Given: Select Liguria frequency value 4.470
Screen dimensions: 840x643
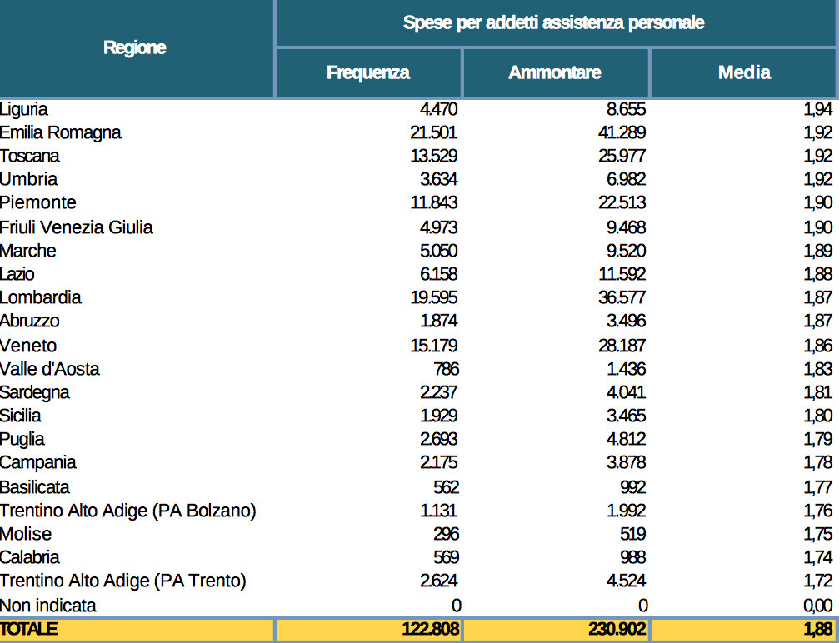Looking at the screenshot, I should pos(438,109).
